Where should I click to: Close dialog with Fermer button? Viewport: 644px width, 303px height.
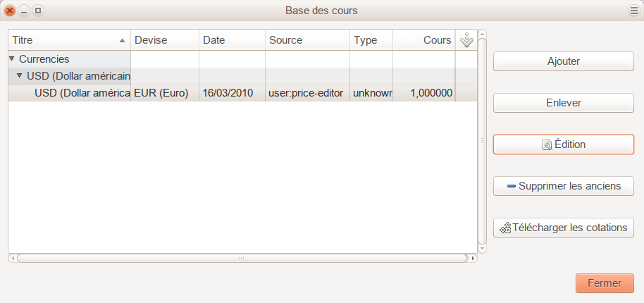click(x=605, y=283)
